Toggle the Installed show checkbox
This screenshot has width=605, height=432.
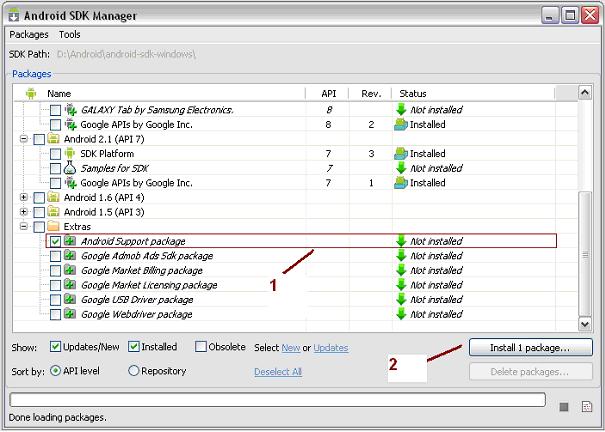click(x=134, y=347)
